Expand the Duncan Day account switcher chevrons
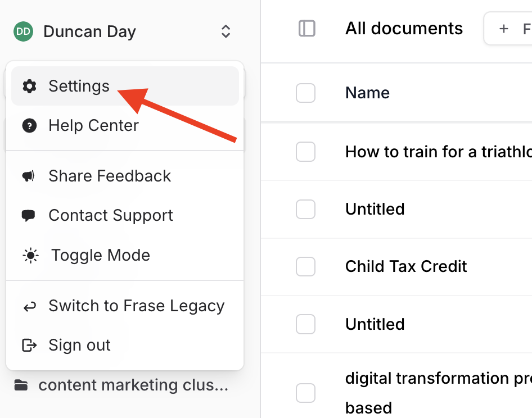Screen dimensions: 532x418 click(226, 31)
